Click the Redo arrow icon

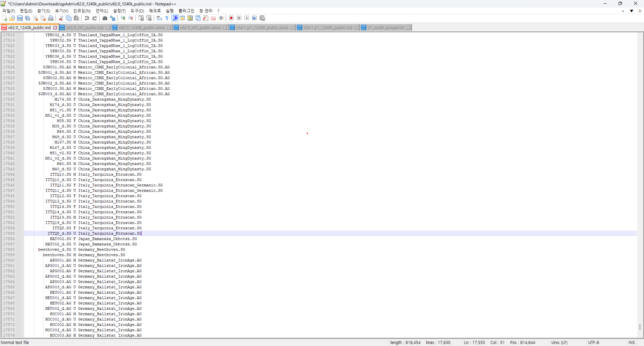tap(95, 18)
